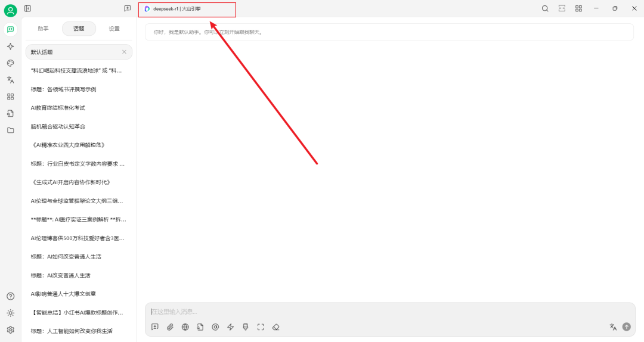
Task: Open topic AI伦理博客供500万科技爱好者
Action: coord(79,238)
